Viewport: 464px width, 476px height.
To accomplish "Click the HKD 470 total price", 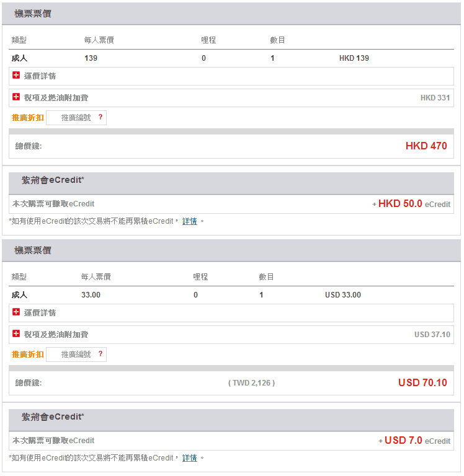I will [x=426, y=146].
